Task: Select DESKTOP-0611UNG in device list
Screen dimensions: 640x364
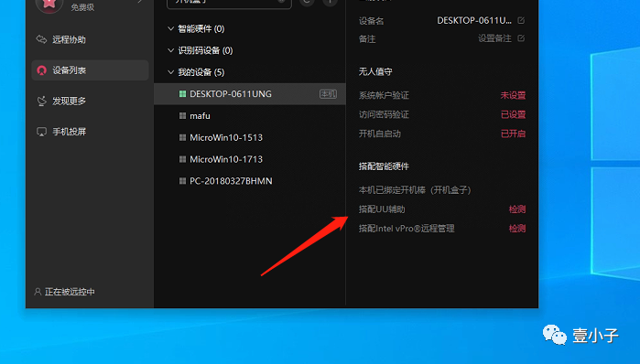Action: [x=250, y=94]
